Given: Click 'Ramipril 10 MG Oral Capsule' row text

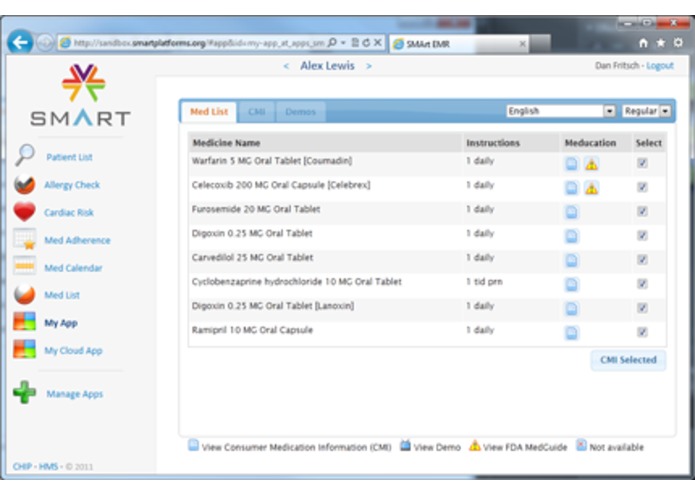Looking at the screenshot, I should 252,330.
